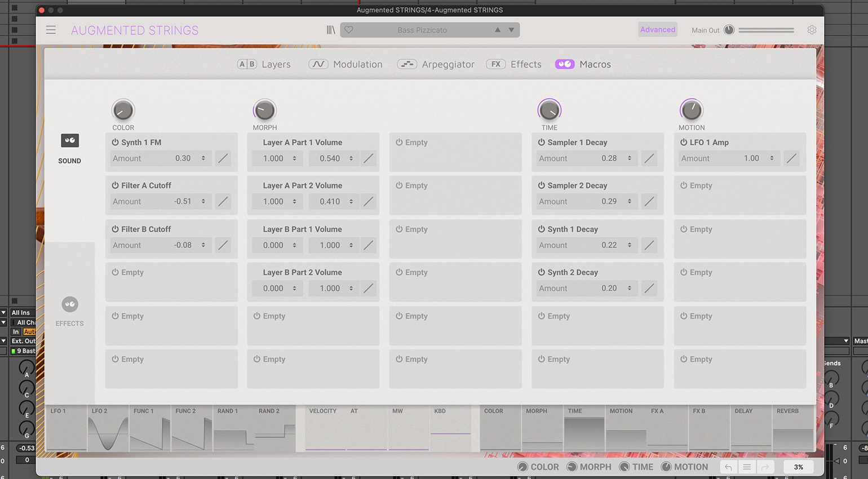Image resolution: width=868 pixels, height=479 pixels.
Task: Click the undo arrow in bottom bar
Action: pyautogui.click(x=728, y=467)
